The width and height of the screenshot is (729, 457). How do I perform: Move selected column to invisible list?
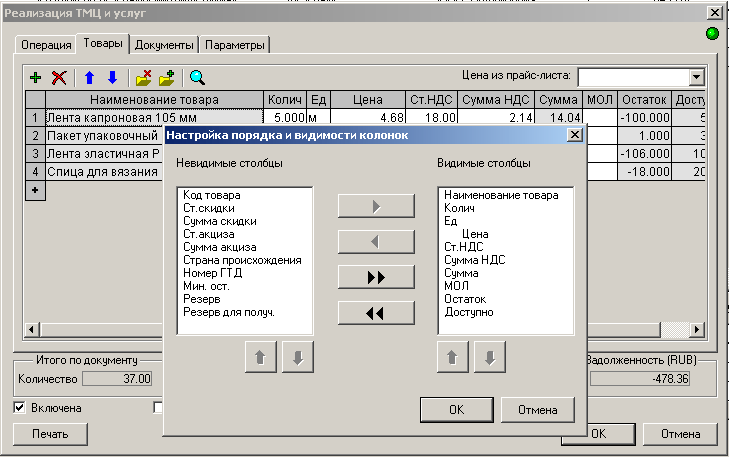376,242
